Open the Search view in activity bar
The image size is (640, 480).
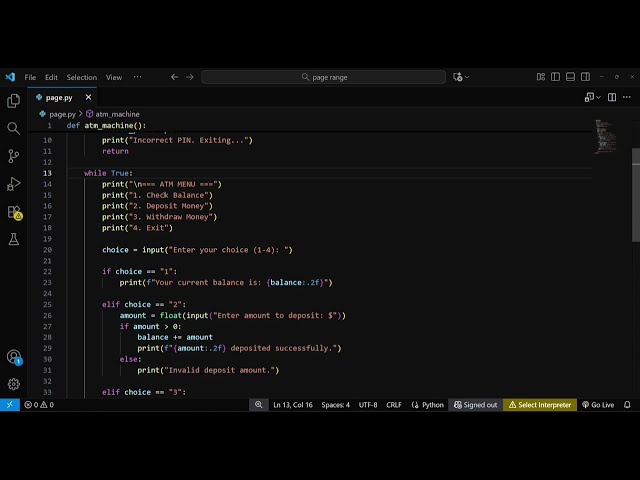click(13, 128)
